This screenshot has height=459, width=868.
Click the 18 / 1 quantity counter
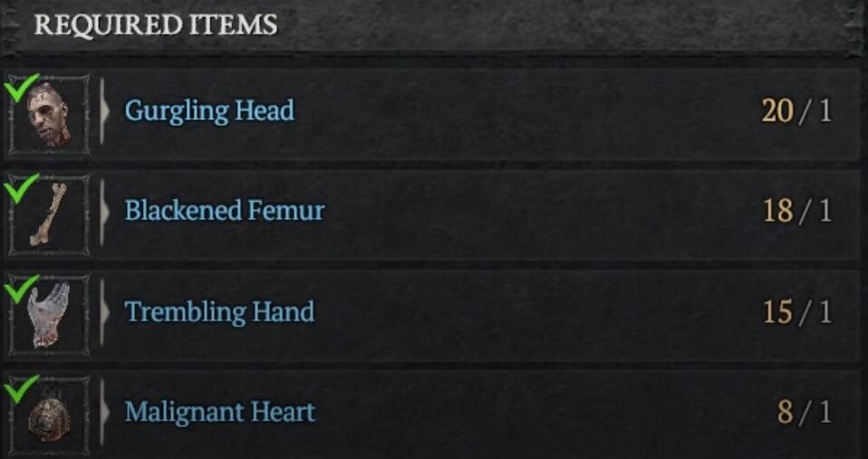click(796, 211)
